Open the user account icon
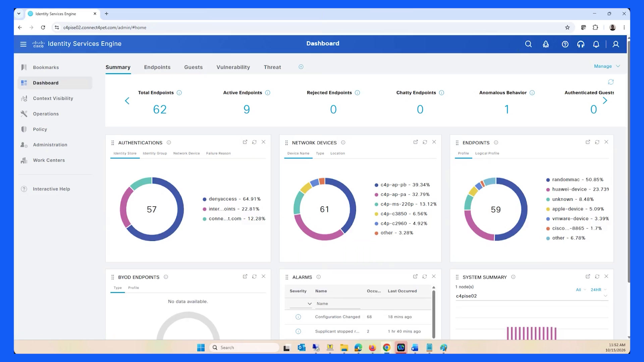The image size is (644, 362). pyautogui.click(x=616, y=44)
